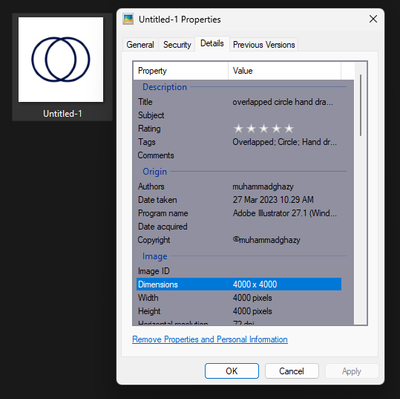This screenshot has height=399, width=400.
Task: Click the Image ID property row
Action: 239,271
